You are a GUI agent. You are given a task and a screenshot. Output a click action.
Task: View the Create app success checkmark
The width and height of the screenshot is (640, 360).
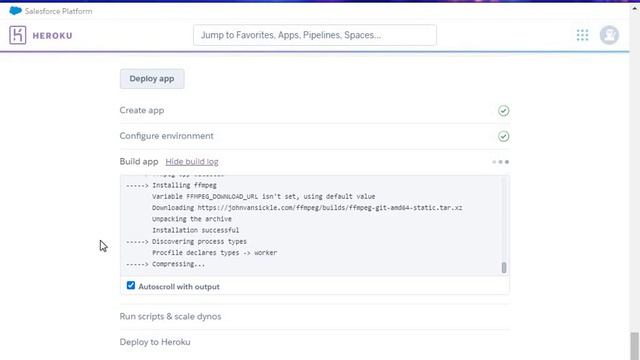click(503, 111)
